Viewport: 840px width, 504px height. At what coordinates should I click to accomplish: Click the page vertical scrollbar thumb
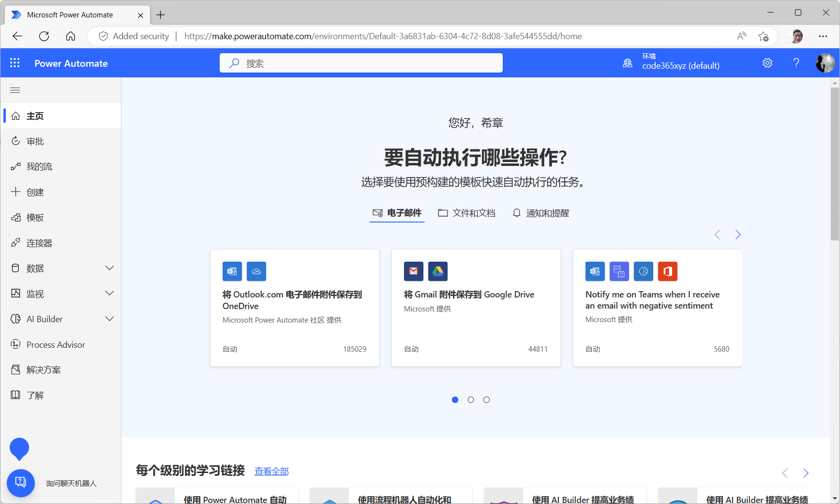pyautogui.click(x=835, y=163)
